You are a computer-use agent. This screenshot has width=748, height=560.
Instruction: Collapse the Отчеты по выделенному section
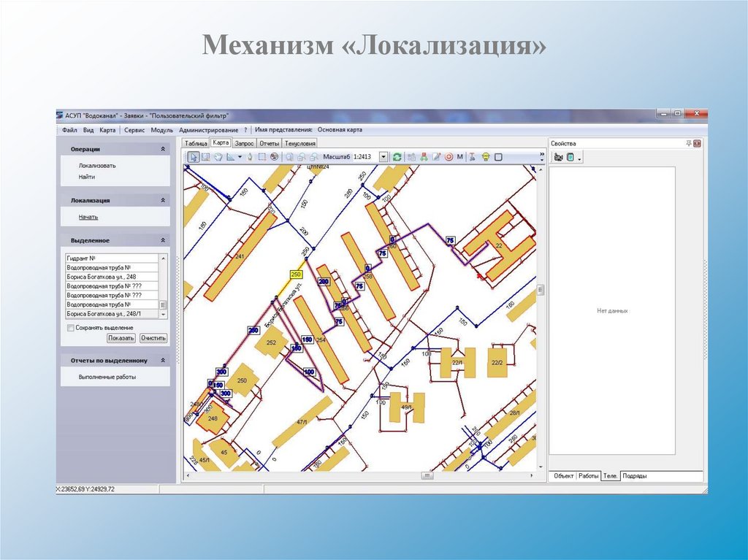[x=163, y=361]
